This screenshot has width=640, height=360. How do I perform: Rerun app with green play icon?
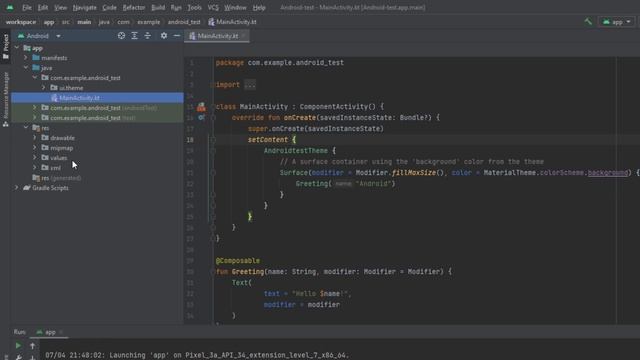(x=18, y=346)
